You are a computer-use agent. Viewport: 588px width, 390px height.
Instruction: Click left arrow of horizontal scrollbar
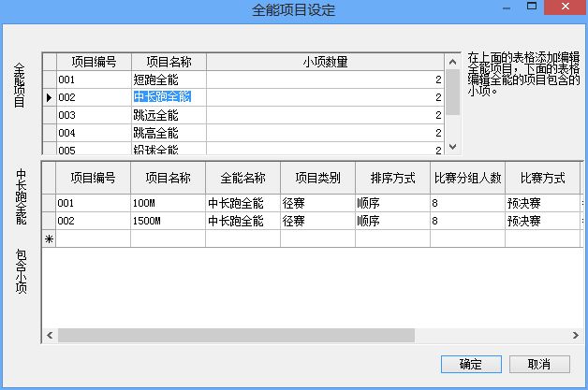pos(50,336)
